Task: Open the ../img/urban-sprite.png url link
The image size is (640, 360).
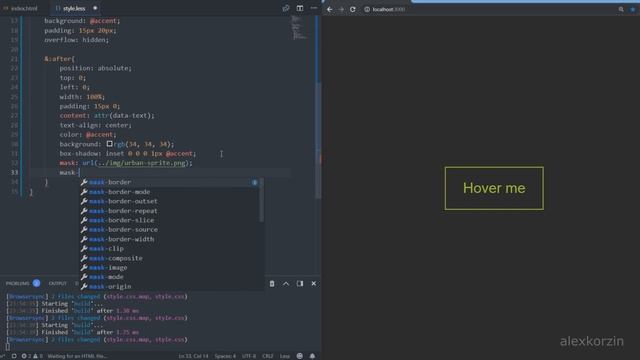Action: [142, 163]
